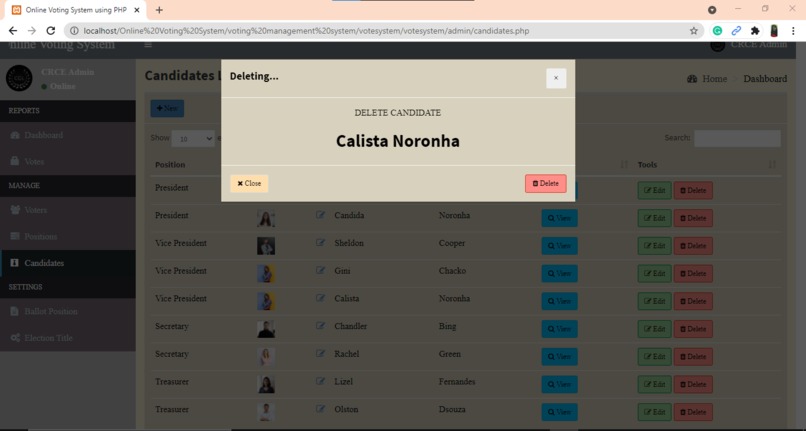Image resolution: width=806 pixels, height=431 pixels.
Task: Click the Home breadcrumb link
Action: [714, 79]
